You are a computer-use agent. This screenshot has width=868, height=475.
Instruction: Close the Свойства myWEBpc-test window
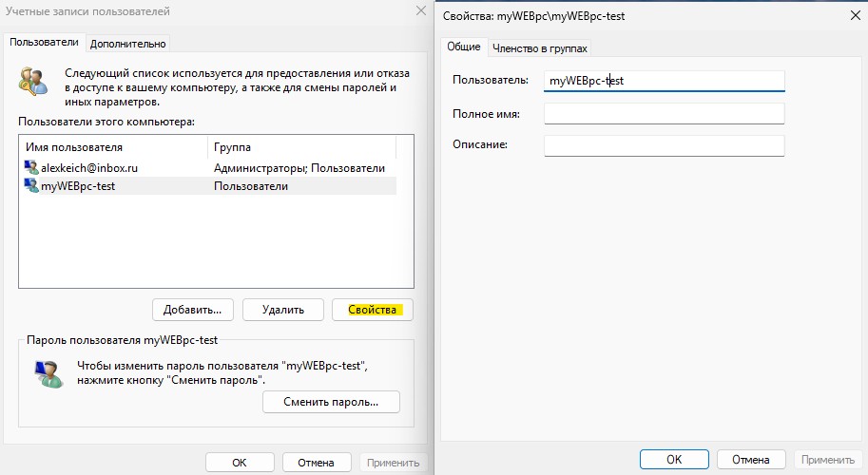click(856, 15)
